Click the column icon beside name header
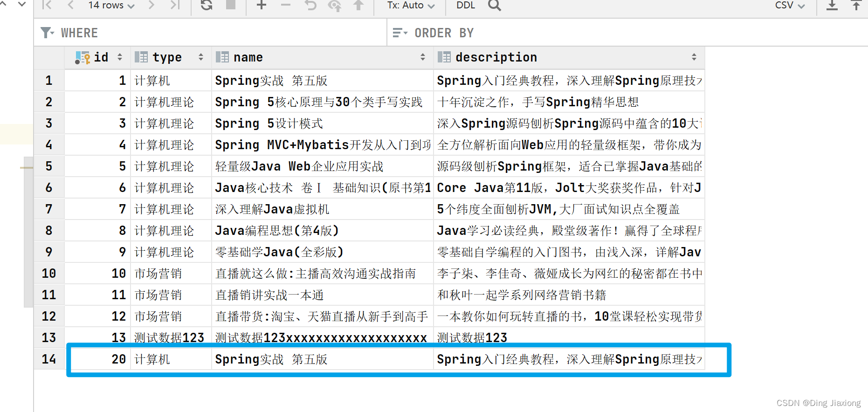 (x=222, y=57)
